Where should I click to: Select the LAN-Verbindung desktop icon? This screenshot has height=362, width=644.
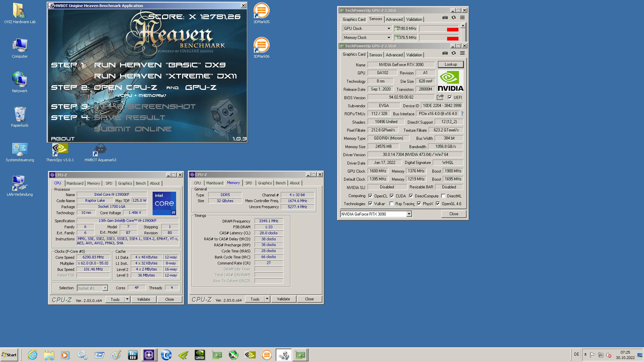(20, 186)
